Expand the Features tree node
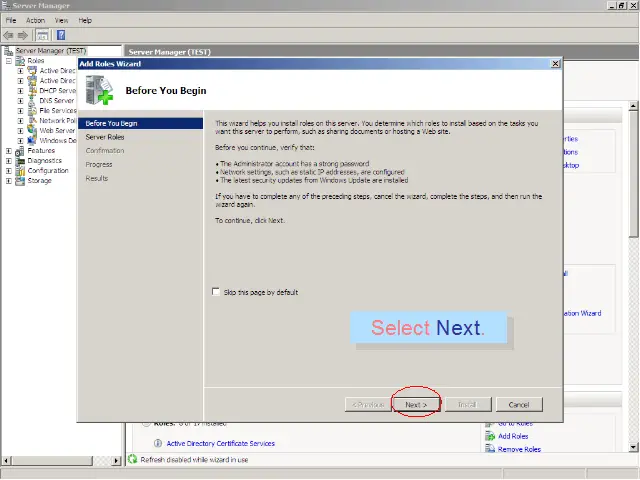 click(9, 151)
